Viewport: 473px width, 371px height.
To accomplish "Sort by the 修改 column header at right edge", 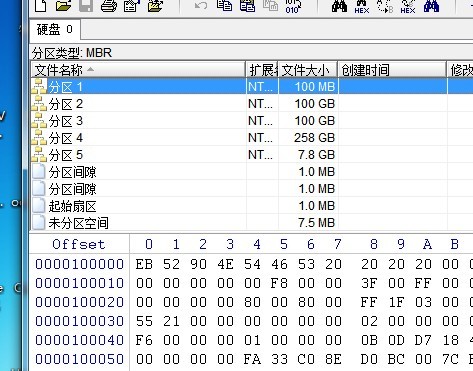I will click(460, 70).
